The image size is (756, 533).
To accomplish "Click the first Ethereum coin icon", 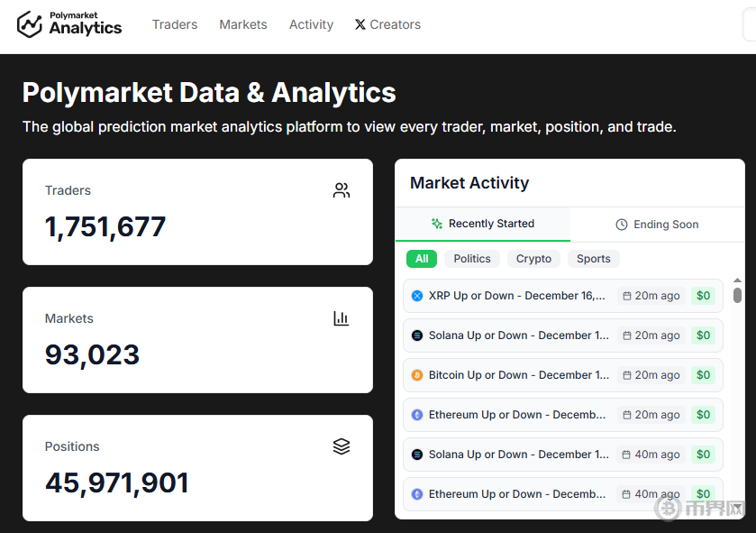I will tap(417, 415).
